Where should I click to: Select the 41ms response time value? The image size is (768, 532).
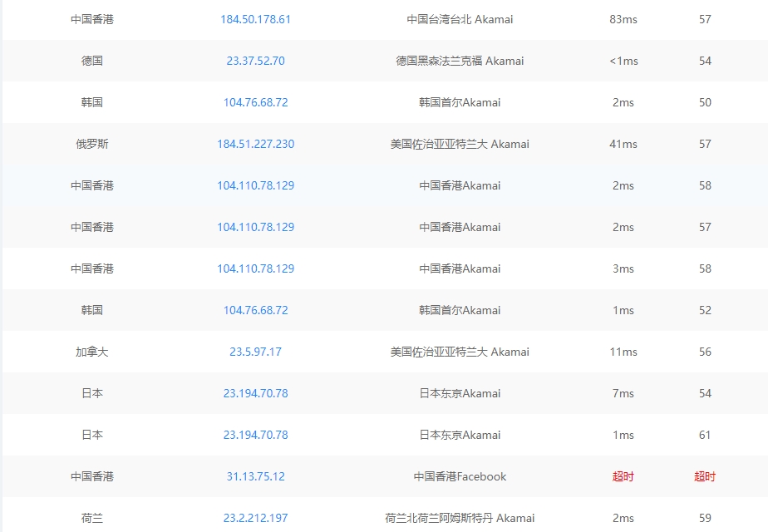[623, 144]
